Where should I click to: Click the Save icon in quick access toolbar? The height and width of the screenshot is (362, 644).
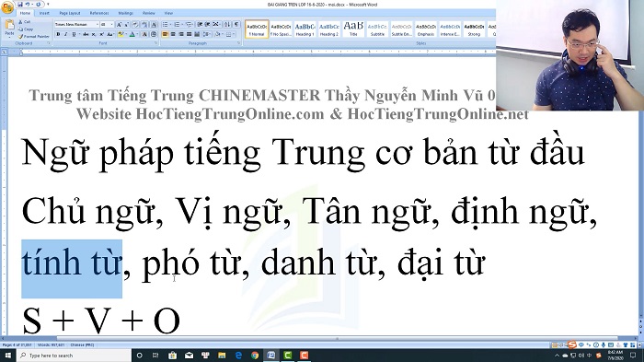19,5
